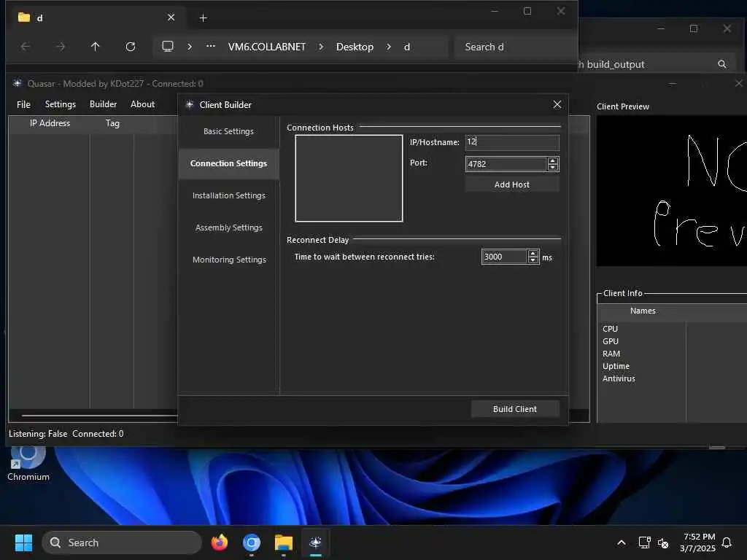The height and width of the screenshot is (560, 747).
Task: Close the Client Builder dialog
Action: 557,104
